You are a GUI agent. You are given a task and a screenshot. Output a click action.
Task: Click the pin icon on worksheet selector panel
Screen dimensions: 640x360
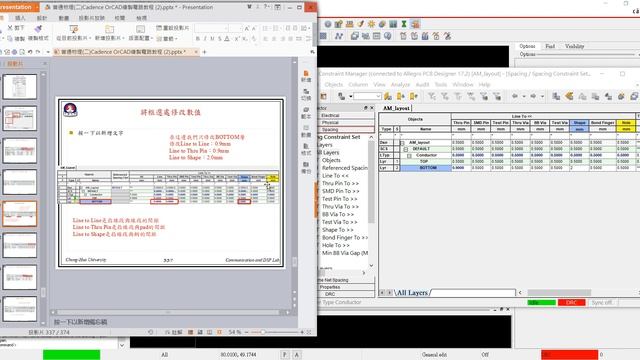(365, 108)
